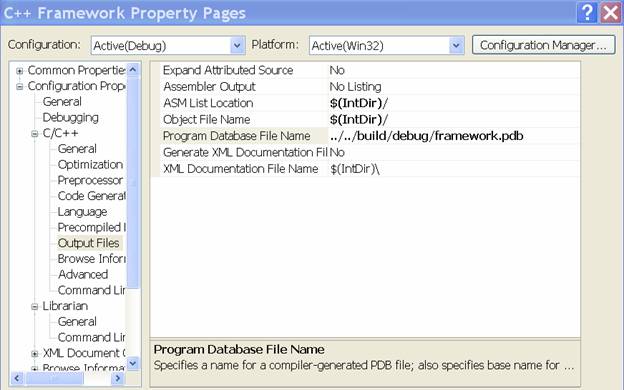Open the Optimization page
Image resolution: width=624 pixels, height=390 pixels.
[x=90, y=165]
